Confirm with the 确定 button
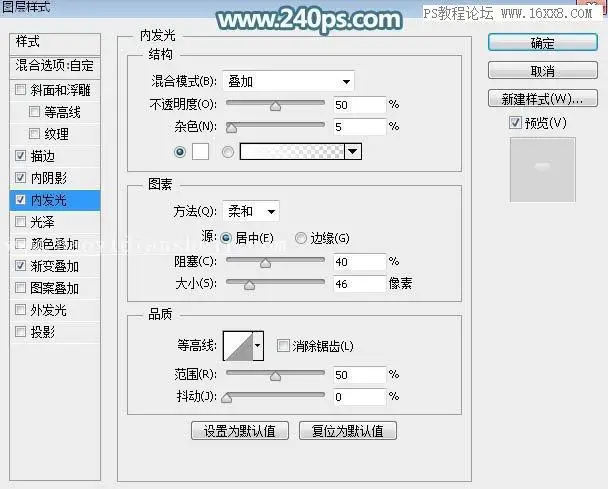 [542, 43]
